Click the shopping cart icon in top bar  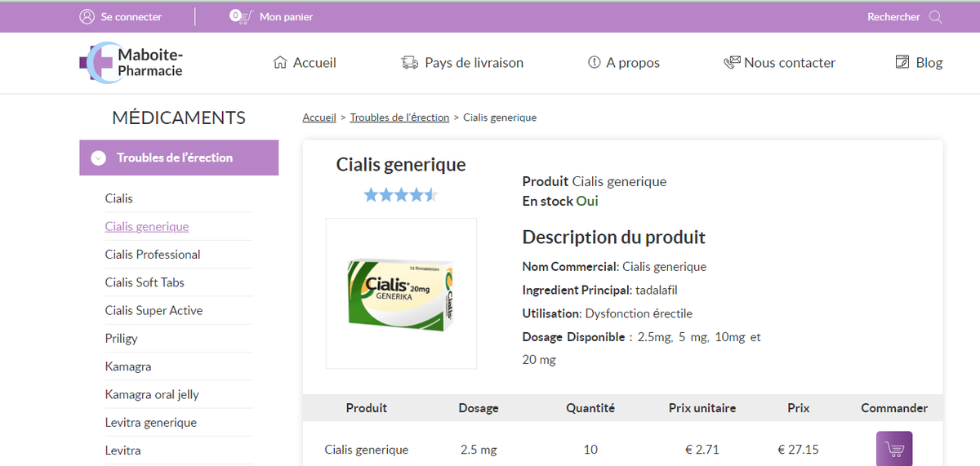pyautogui.click(x=240, y=16)
